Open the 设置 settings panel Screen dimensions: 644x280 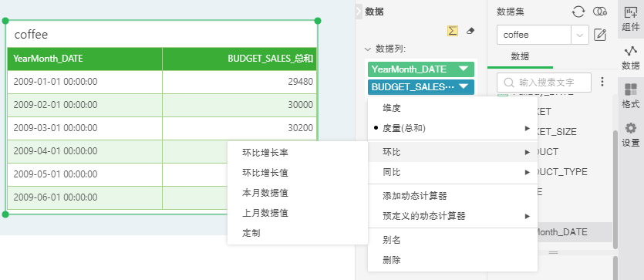pyautogui.click(x=631, y=135)
